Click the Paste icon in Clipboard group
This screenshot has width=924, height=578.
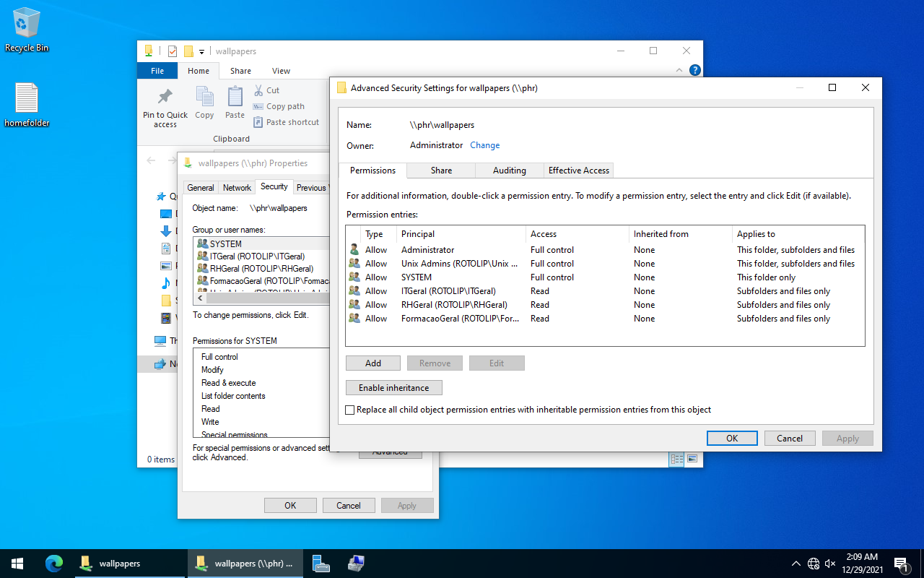coord(235,97)
